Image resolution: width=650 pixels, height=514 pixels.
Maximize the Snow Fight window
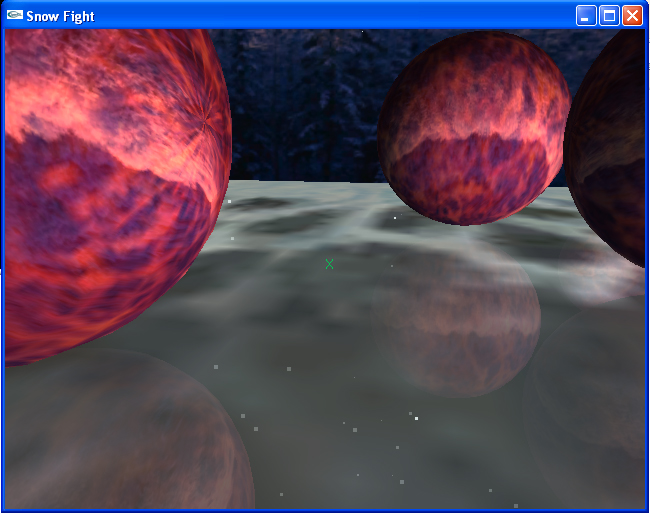pyautogui.click(x=609, y=16)
